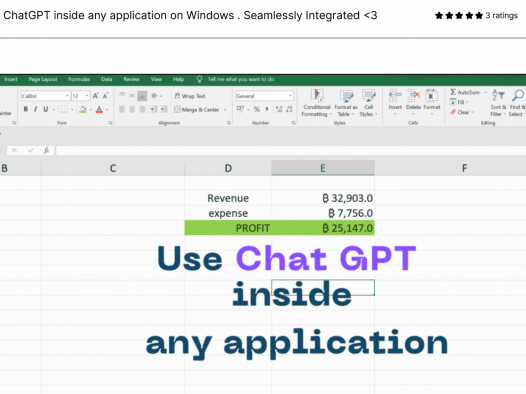Open the Review tab
This screenshot has width=526, height=394.
pyautogui.click(x=132, y=79)
